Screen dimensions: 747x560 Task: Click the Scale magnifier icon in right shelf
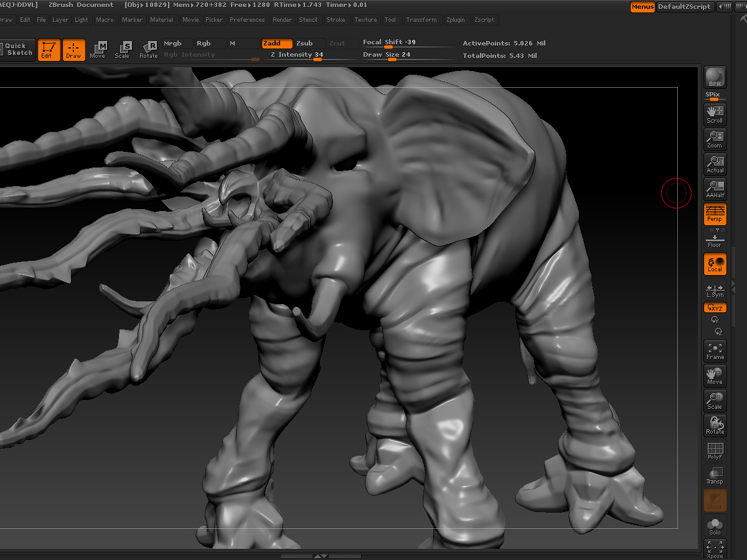(x=715, y=401)
